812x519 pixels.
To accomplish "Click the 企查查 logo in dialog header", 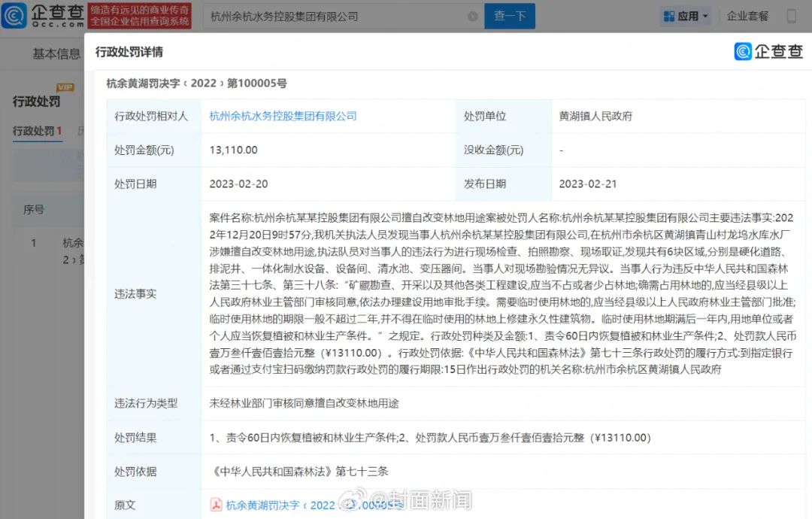I will click(x=768, y=51).
